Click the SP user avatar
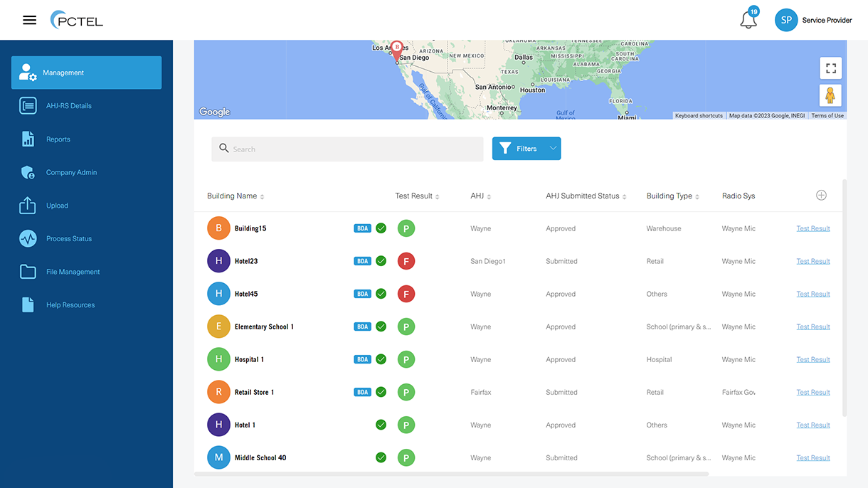This screenshot has height=488, width=868. (x=786, y=20)
